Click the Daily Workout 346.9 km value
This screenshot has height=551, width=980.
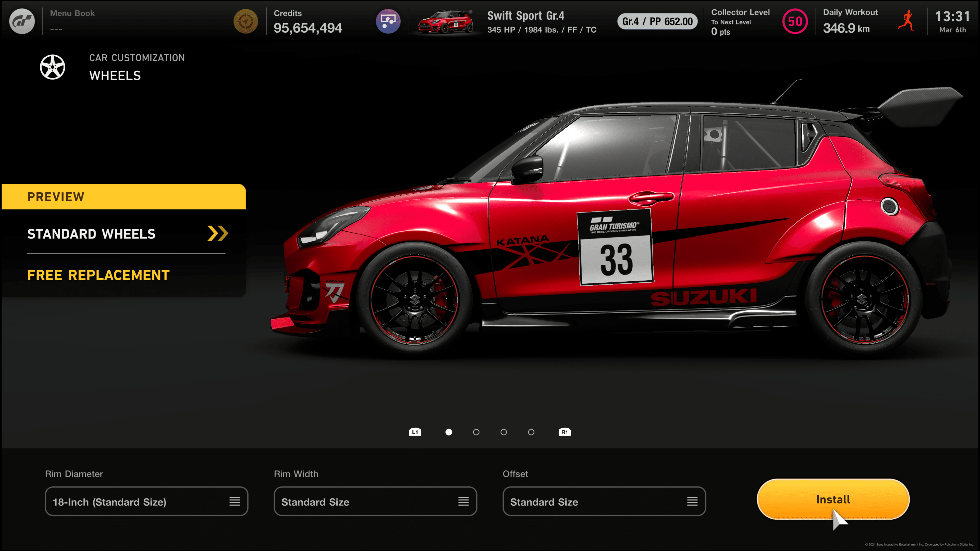[x=846, y=28]
